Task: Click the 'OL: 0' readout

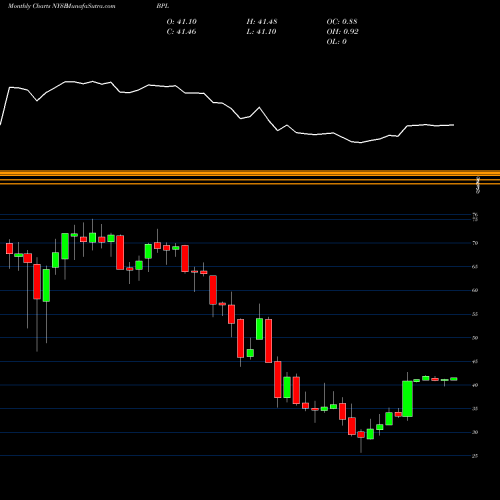Action: coord(337,42)
